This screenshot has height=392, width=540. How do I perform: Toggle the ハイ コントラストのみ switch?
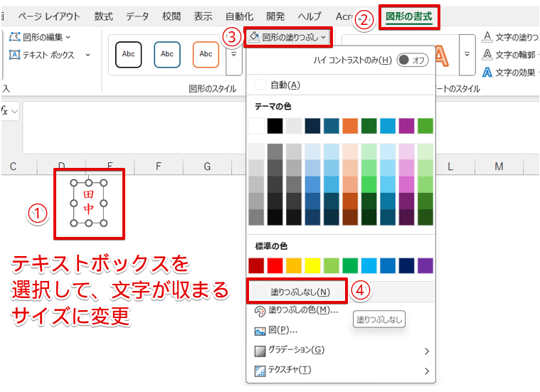click(x=412, y=60)
